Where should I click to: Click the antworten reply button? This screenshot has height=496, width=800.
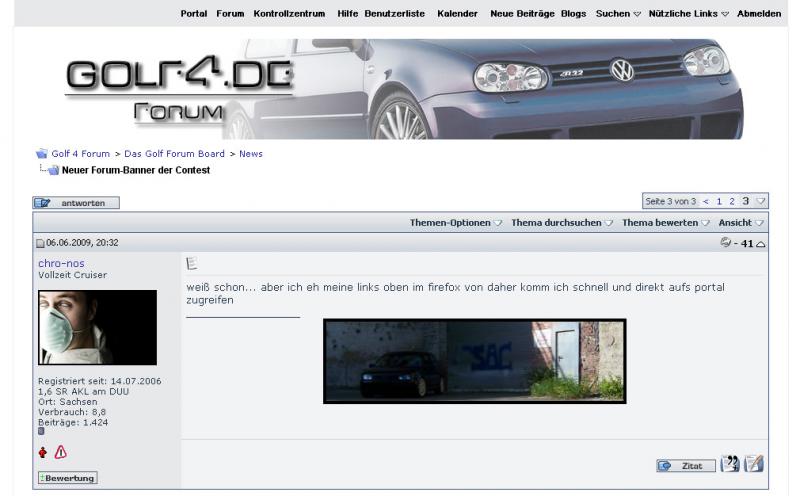tap(76, 203)
